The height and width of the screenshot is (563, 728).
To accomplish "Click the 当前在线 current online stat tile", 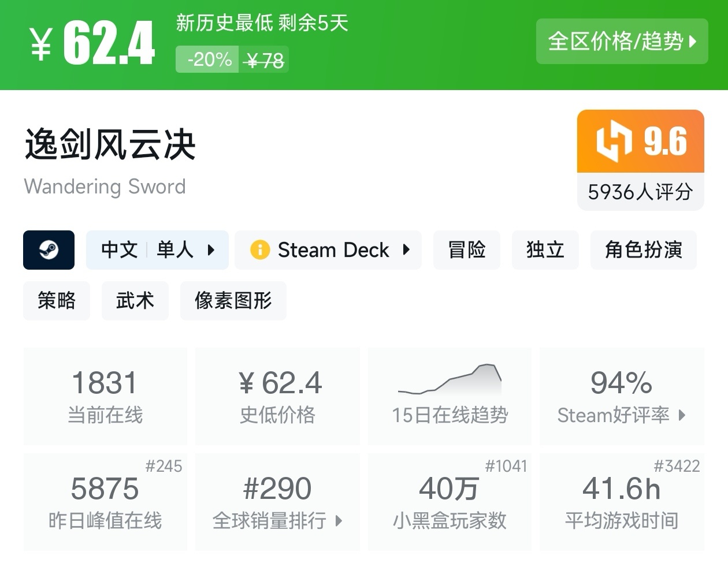I will [105, 396].
